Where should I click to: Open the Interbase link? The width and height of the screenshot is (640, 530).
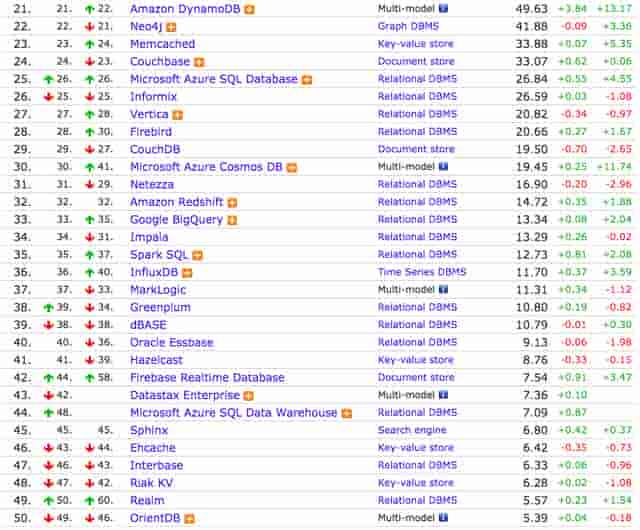point(156,465)
